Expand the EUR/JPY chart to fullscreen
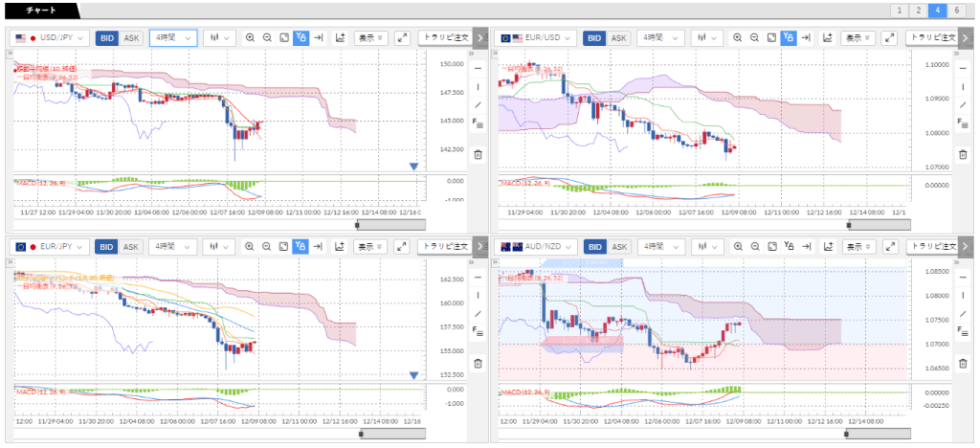This screenshot has width=980, height=448. click(x=402, y=247)
